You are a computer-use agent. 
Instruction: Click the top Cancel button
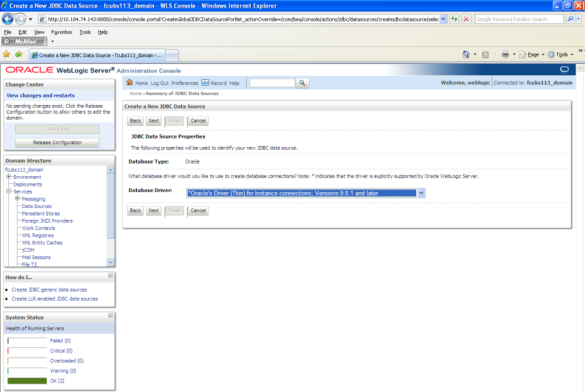198,121
